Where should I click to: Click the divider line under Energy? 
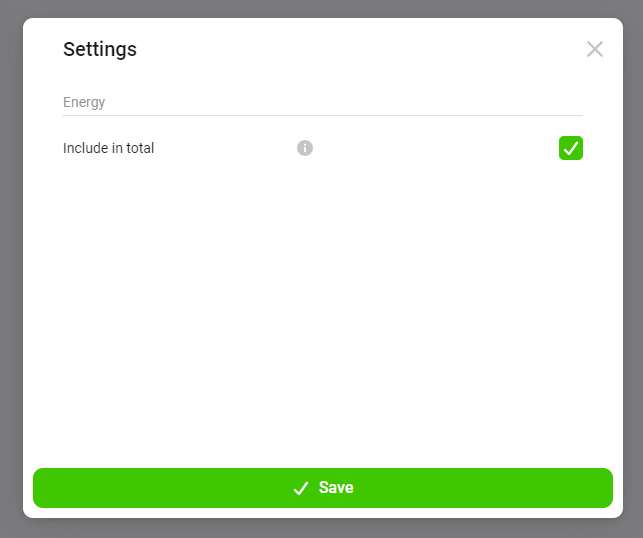[322, 115]
